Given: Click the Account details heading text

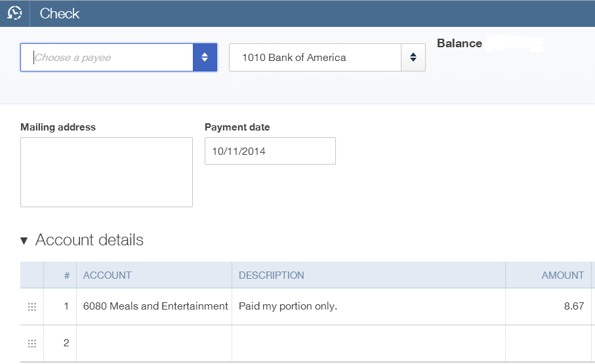Looking at the screenshot, I should (x=90, y=240).
